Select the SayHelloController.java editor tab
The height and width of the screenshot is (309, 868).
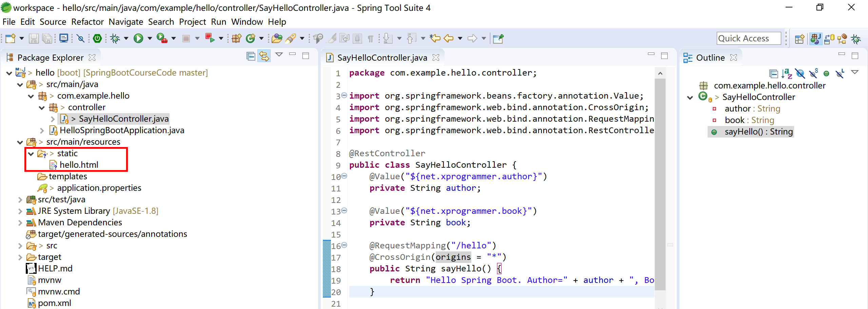pyautogui.click(x=382, y=58)
